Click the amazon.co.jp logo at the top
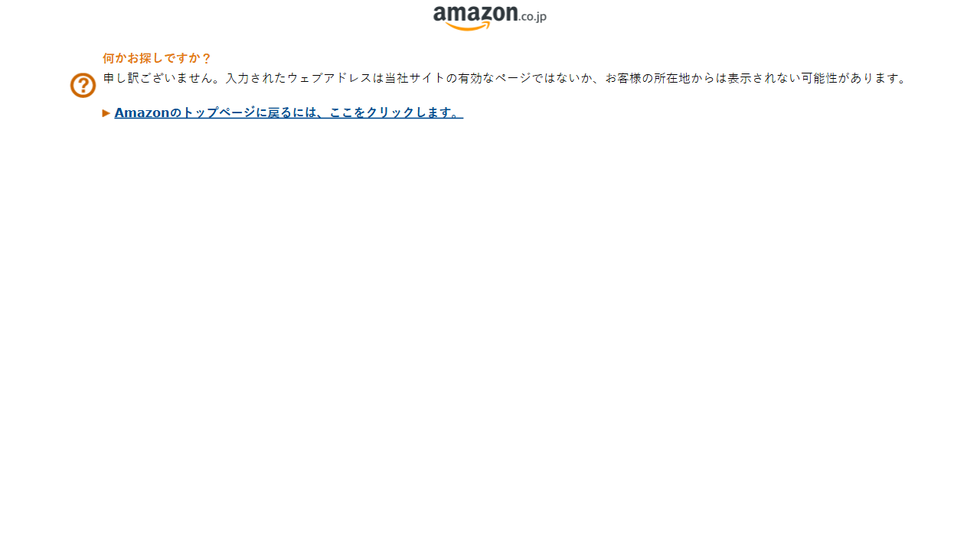This screenshot has height=551, width=980. coord(490,18)
